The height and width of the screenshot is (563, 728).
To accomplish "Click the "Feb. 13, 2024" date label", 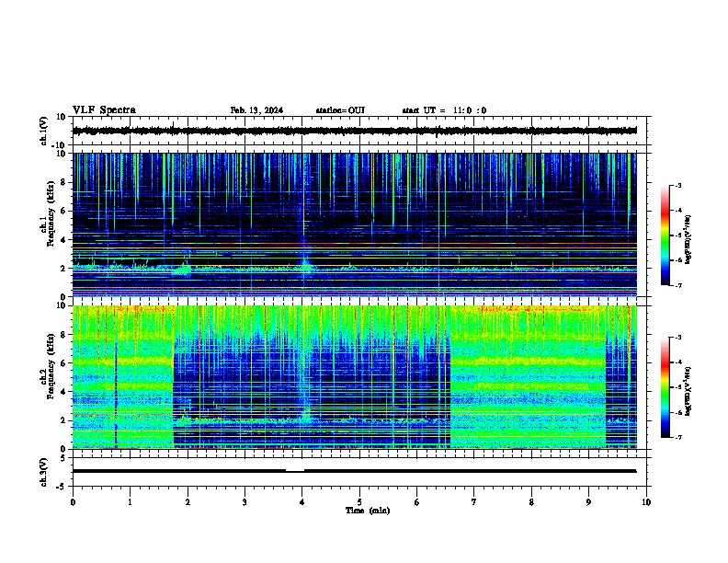I will pos(256,110).
